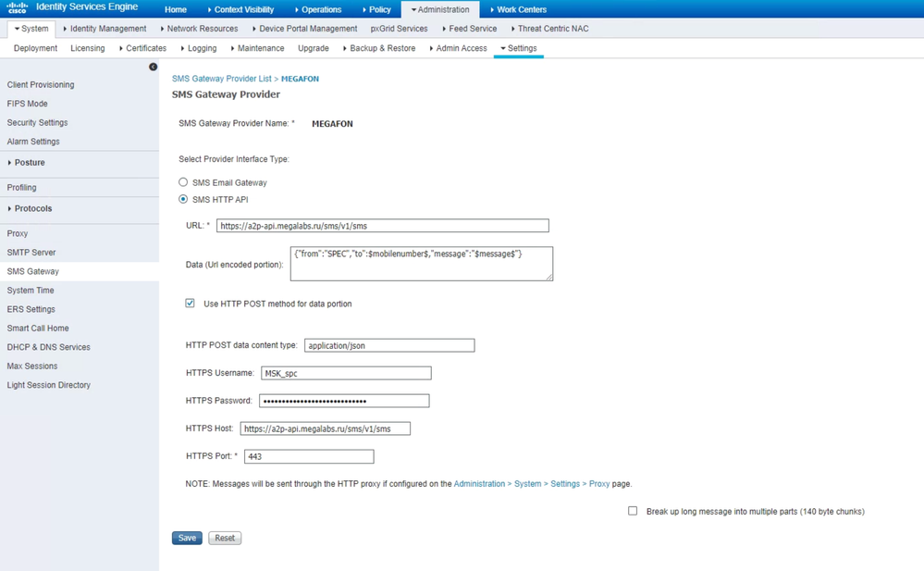The image size is (924, 571).
Task: Open the System submenu
Action: 31,29
